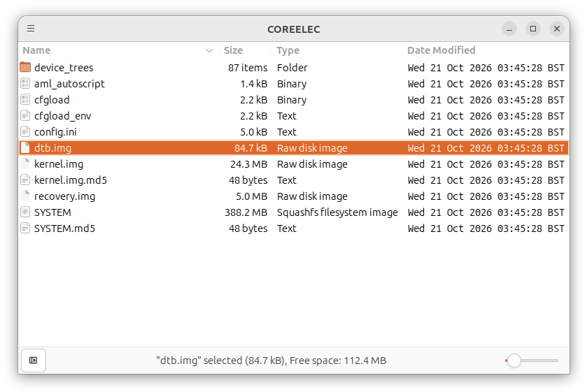Click the Binary type cell for cfgload
Screen dimensions: 587x392
click(292, 100)
